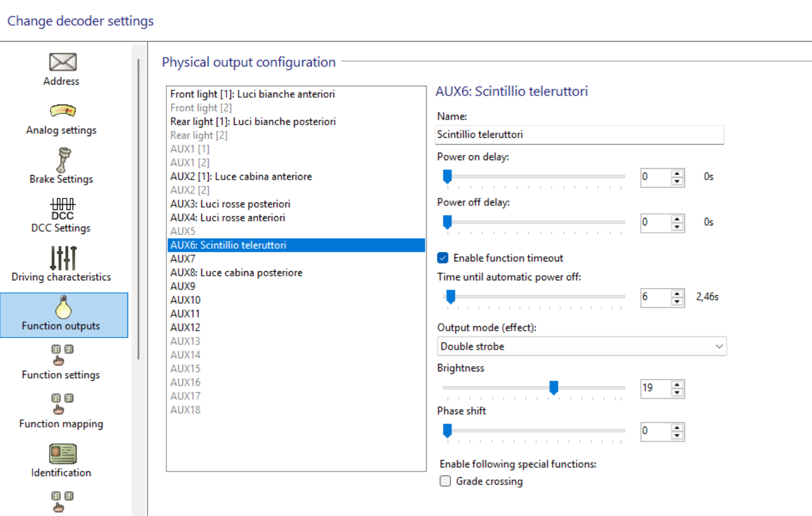Select the Function outputs light bulb icon
Image resolution: width=812 pixels, height=516 pixels.
click(63, 307)
